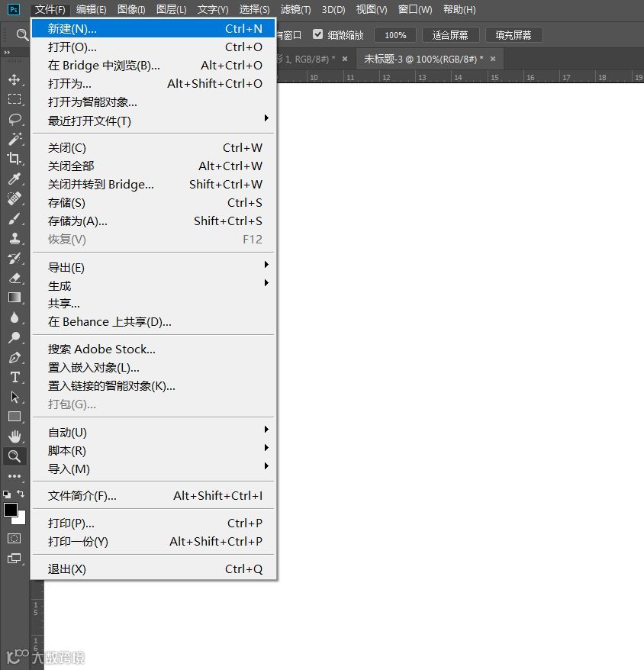Choose 置入嵌入对象(L)... menu item
Image resolution: width=644 pixels, height=670 pixels.
click(154, 368)
